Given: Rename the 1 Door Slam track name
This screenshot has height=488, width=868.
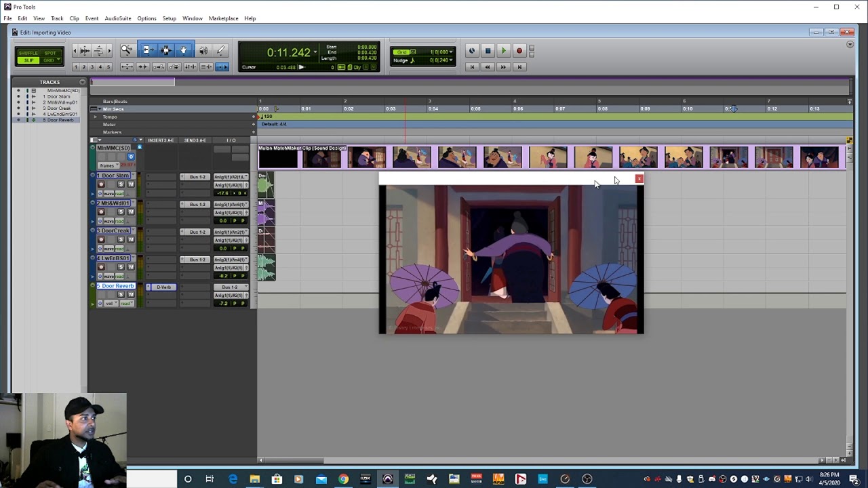Looking at the screenshot, I should pos(113,176).
